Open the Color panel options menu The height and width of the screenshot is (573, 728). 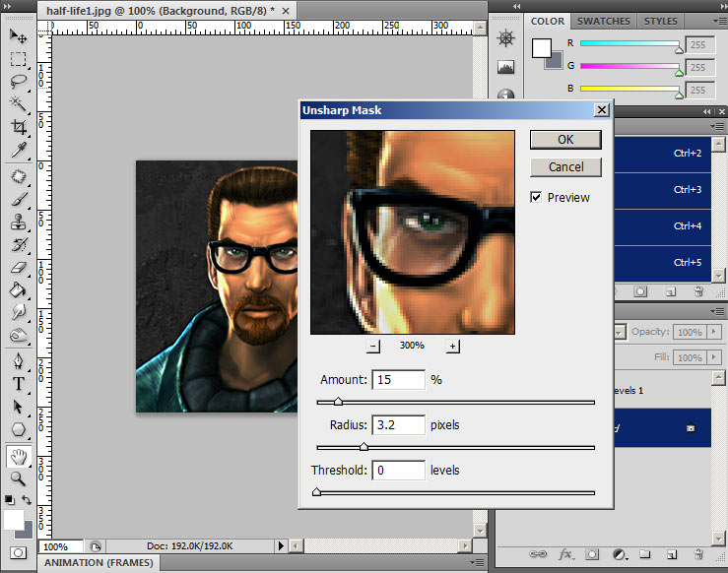coord(718,21)
